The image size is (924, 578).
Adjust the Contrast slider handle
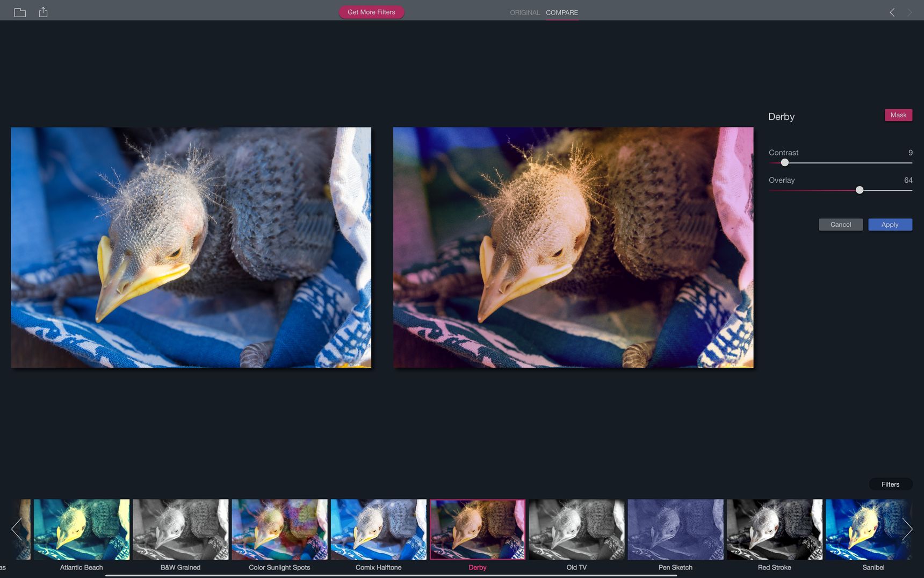pyautogui.click(x=785, y=162)
